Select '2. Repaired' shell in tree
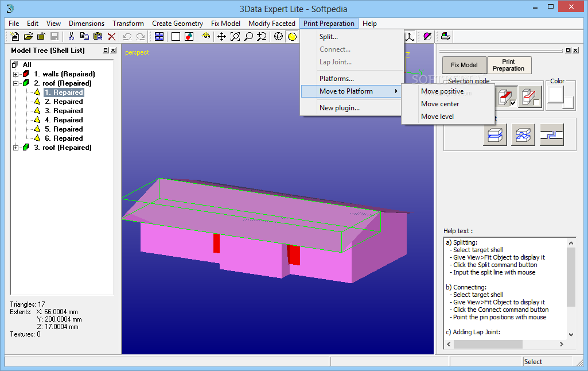 (x=64, y=102)
